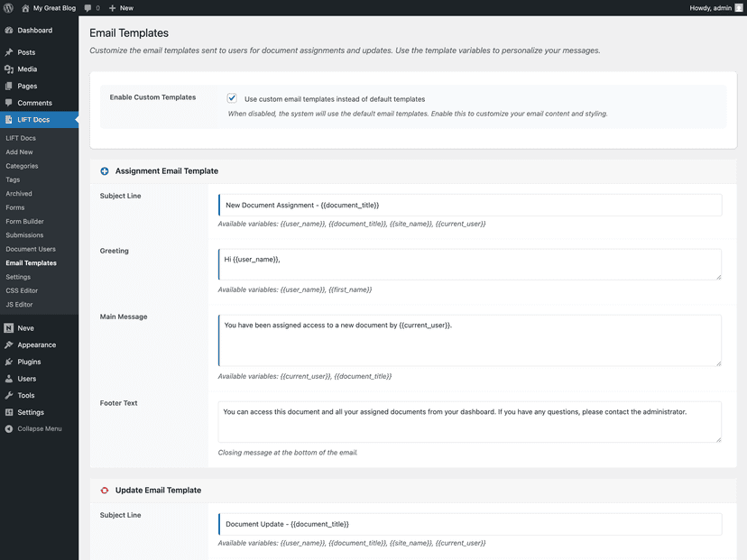
Task: Open the CSS Editor submenu item
Action: point(22,290)
